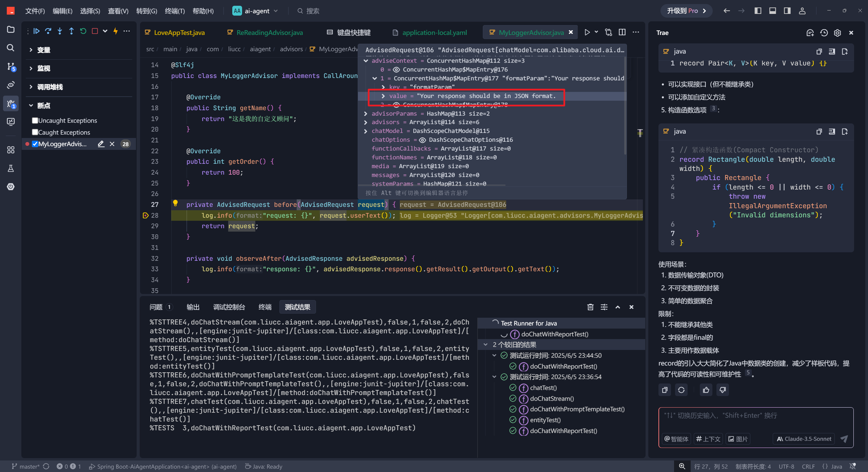Screen dimensions: 868x472
Task: Enable Uncaught Exceptions breakpoint
Action: [x=35, y=120]
